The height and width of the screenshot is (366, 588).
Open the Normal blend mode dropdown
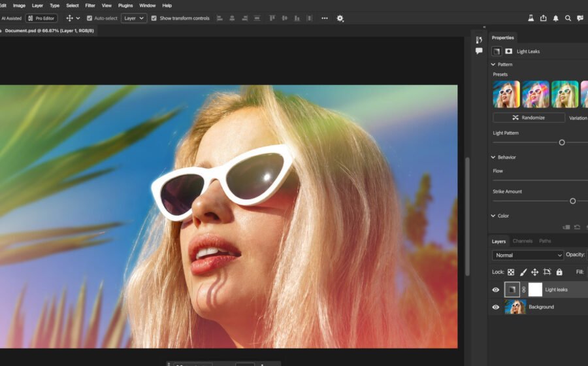tap(528, 255)
